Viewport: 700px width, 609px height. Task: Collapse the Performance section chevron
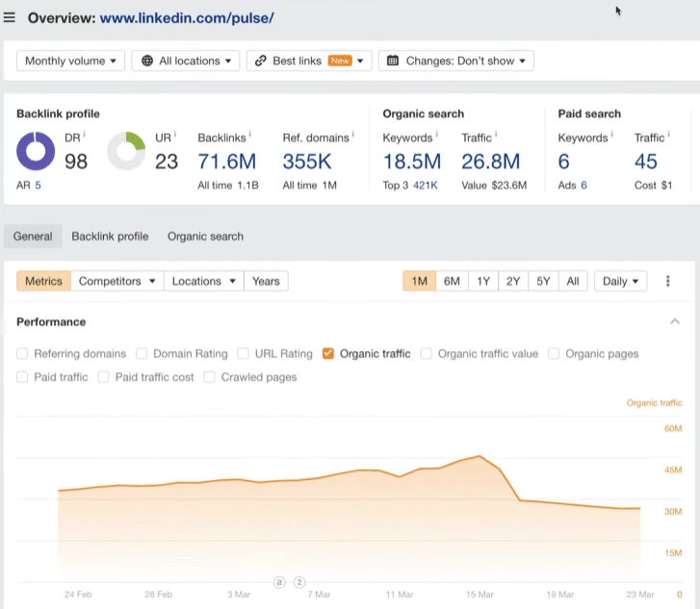[675, 322]
